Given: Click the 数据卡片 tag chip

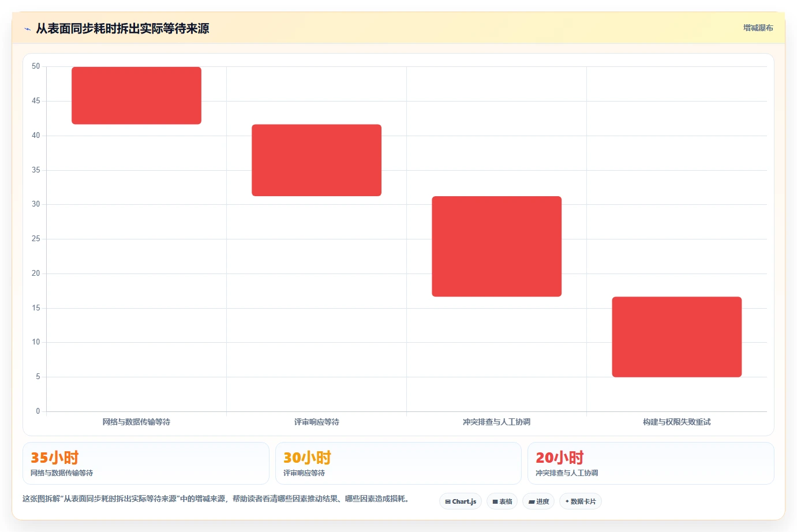Looking at the screenshot, I should 581,501.
